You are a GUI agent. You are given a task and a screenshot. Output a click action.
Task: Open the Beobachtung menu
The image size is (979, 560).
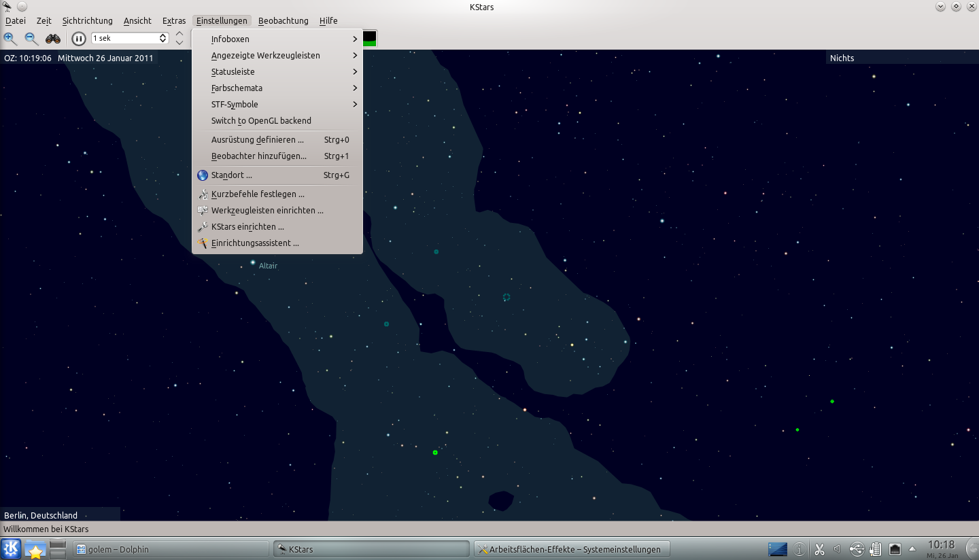(284, 20)
